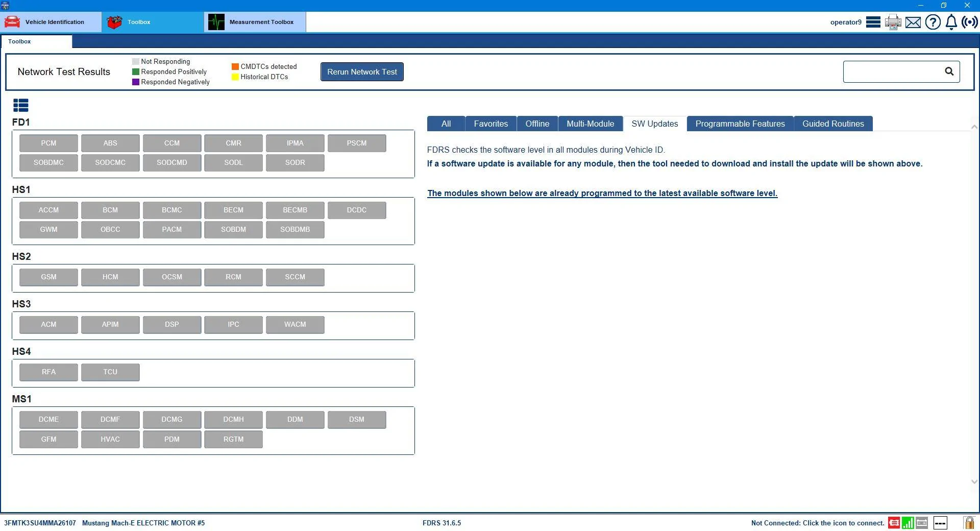Click the Responded Negatively purple swatch
This screenshot has height=531, width=980.
pos(136,82)
